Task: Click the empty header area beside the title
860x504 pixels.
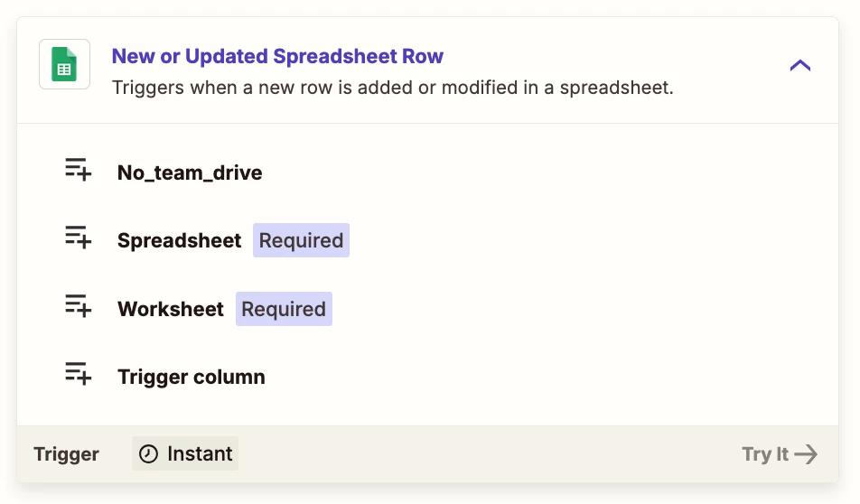Action: 614,56
